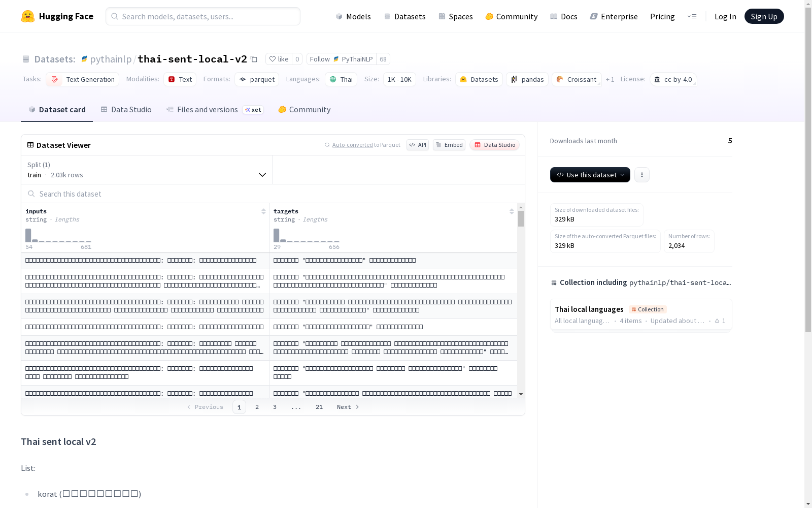Click the Datasets breadcrumb icon

[26, 59]
